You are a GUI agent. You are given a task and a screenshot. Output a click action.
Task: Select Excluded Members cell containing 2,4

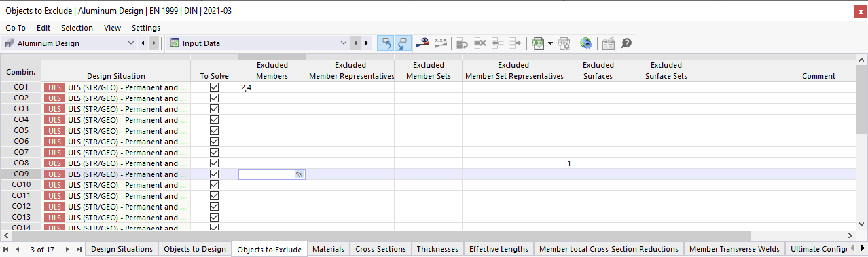[272, 87]
